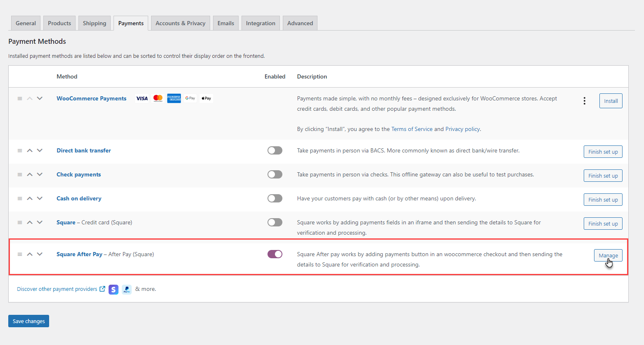This screenshot has width=644, height=345.
Task: Click the PayPal icon at the bottom
Action: (x=126, y=289)
